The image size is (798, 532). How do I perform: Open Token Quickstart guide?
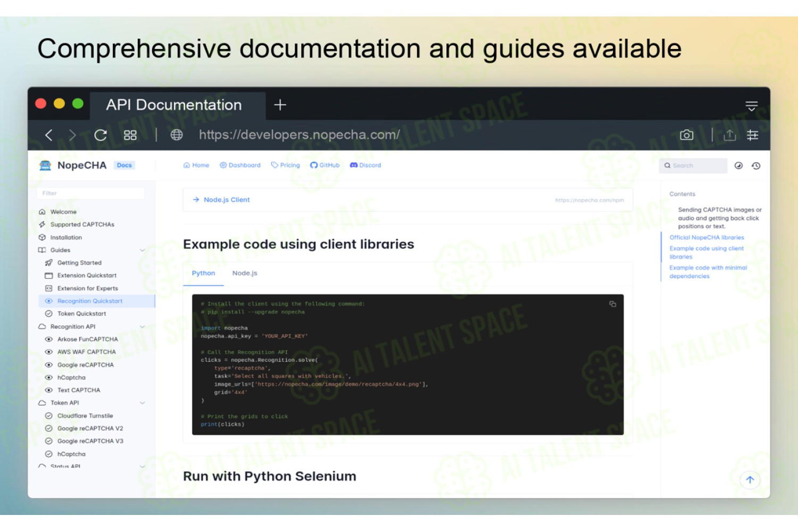[x=81, y=314]
